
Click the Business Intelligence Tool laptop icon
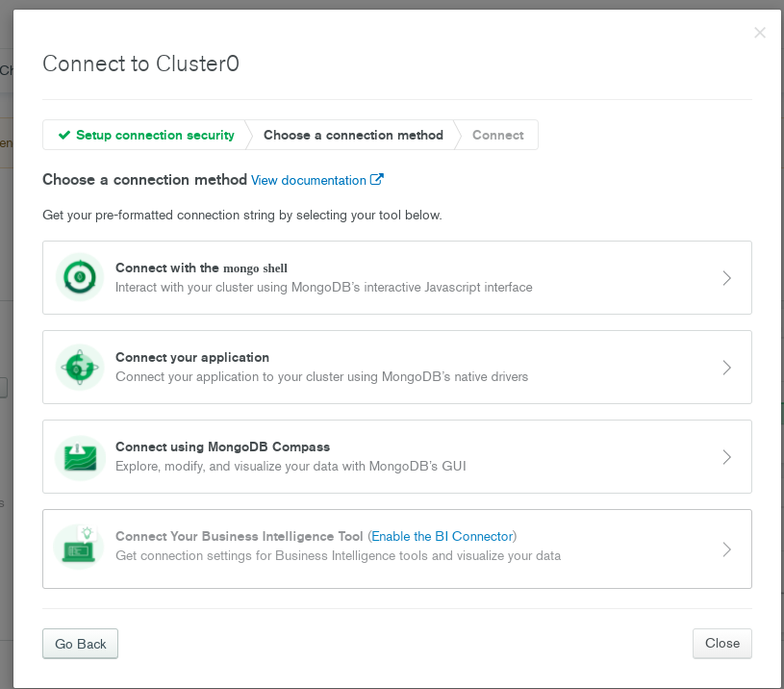coord(79,547)
